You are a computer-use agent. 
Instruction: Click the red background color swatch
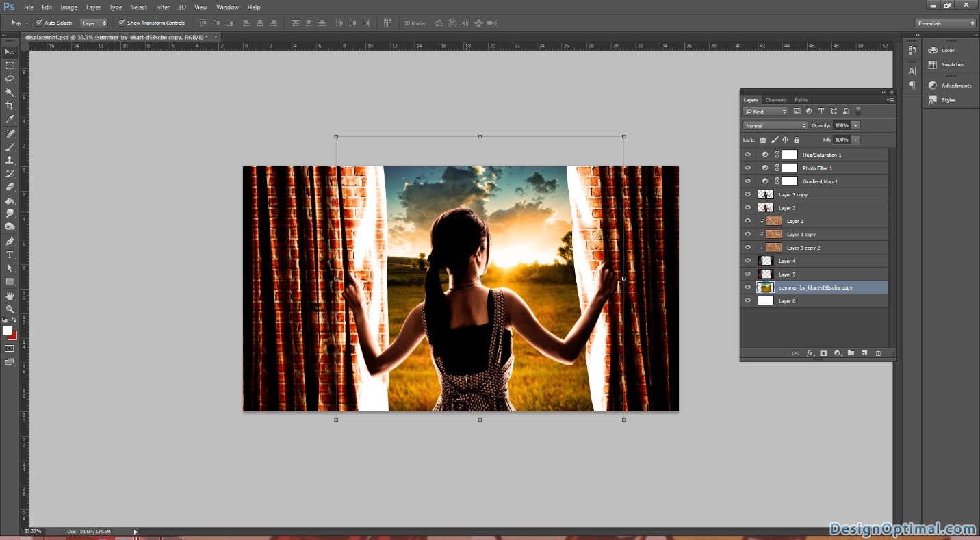click(14, 336)
